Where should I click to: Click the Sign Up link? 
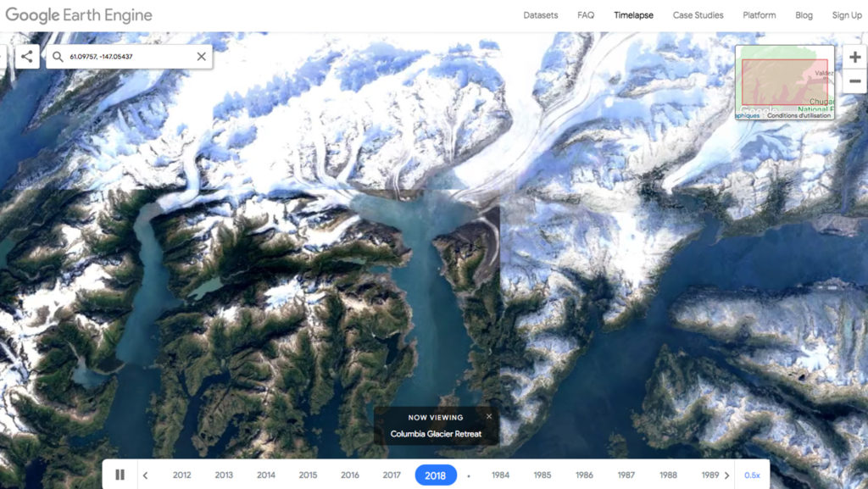pos(847,15)
